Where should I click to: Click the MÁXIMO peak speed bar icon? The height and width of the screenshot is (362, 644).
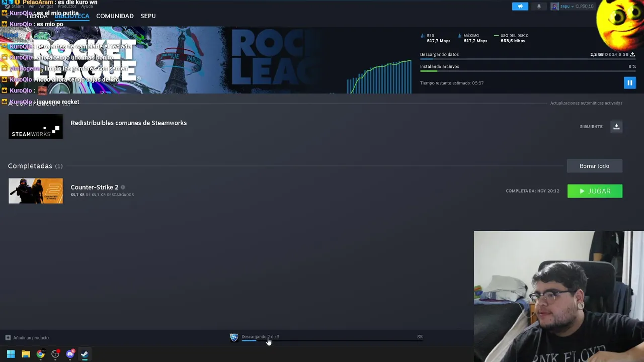pyautogui.click(x=459, y=36)
